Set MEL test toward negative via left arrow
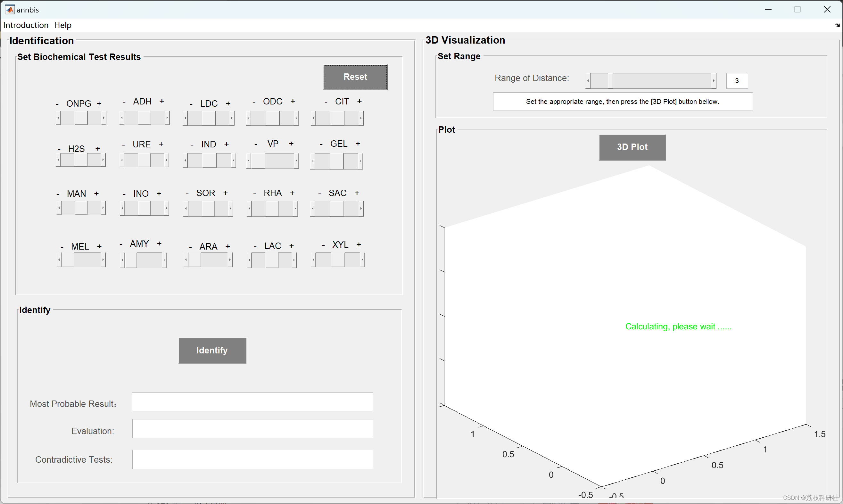The image size is (843, 504). (59, 260)
